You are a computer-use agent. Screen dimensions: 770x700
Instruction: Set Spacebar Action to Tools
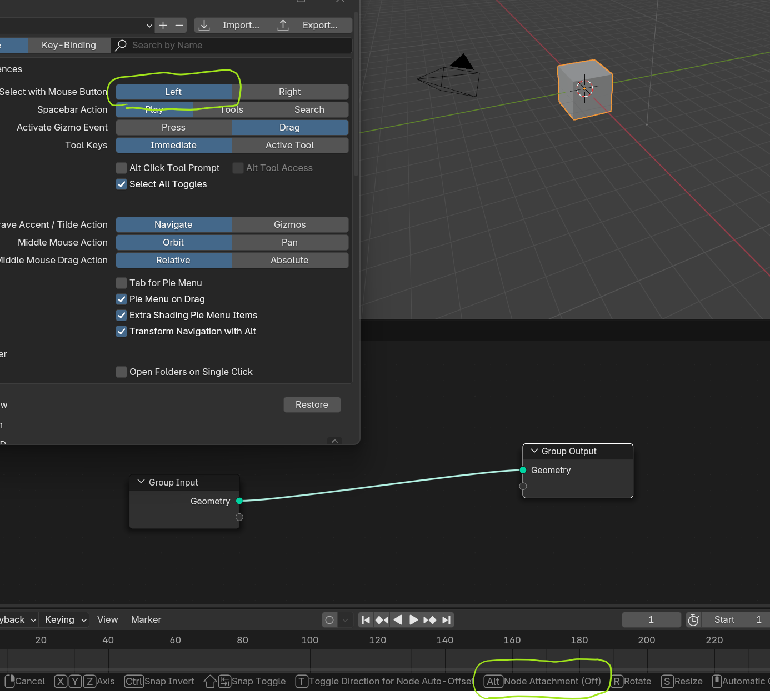(232, 109)
